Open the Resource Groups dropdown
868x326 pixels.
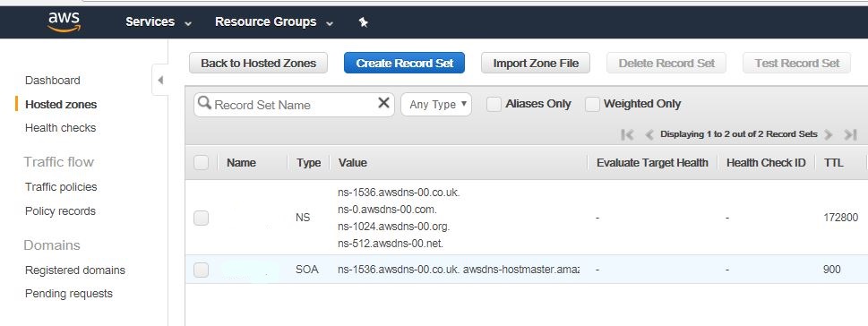coord(274,22)
